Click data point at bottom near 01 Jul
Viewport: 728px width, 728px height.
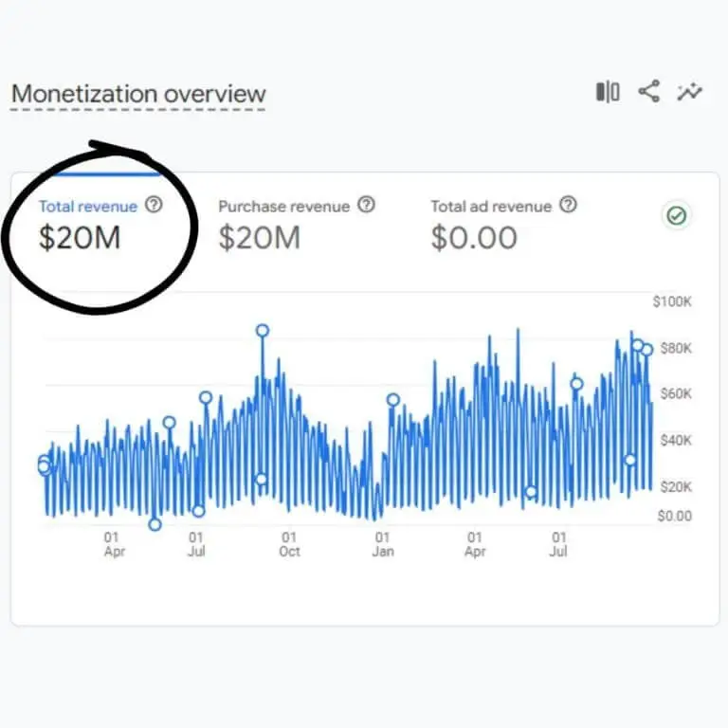[x=198, y=511]
